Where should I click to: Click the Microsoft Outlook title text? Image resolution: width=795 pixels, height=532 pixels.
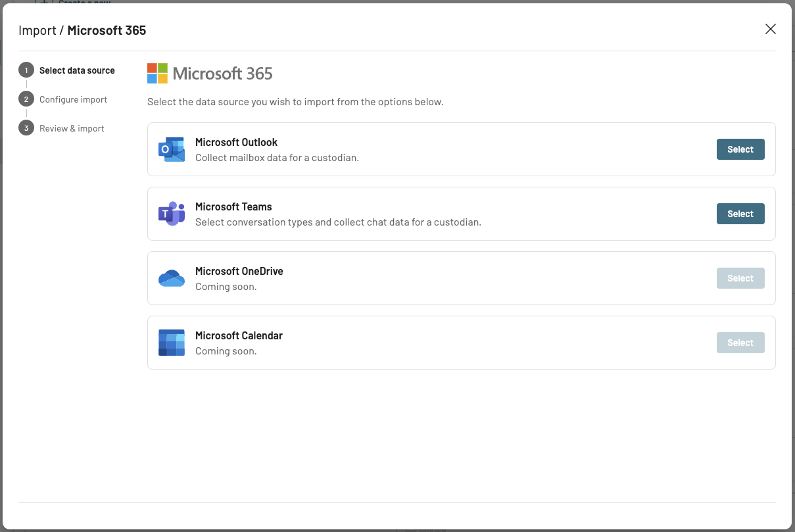click(236, 142)
